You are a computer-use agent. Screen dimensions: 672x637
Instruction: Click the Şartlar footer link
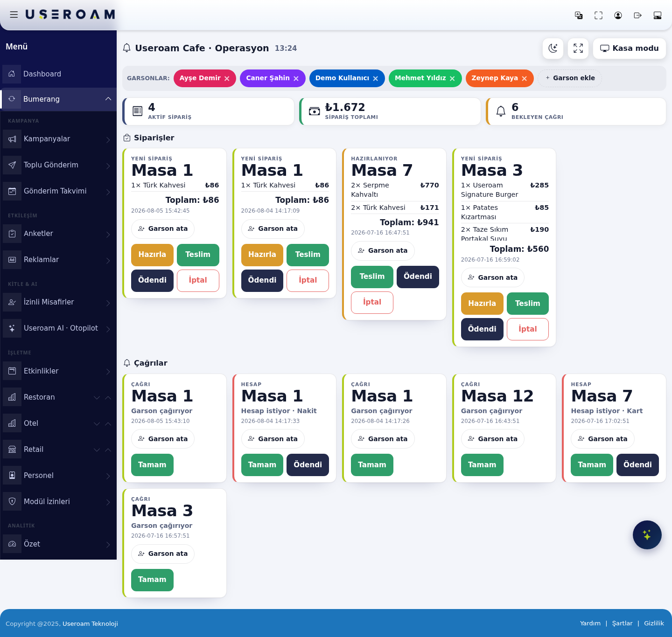click(623, 623)
